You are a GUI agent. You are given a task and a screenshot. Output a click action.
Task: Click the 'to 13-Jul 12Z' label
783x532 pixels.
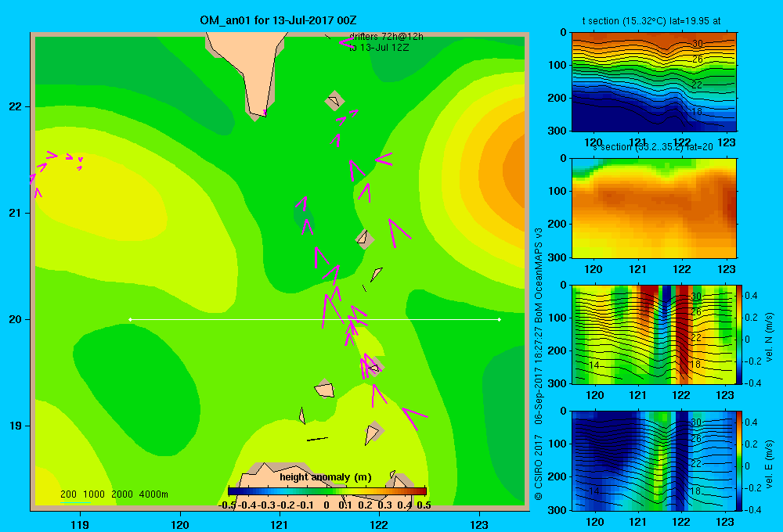(379, 48)
